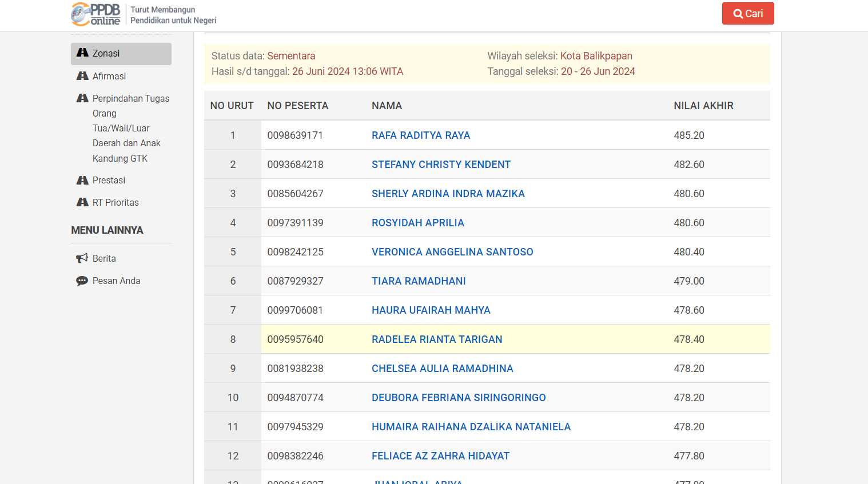Click the road icon next to Prestasi
Image resolution: width=868 pixels, height=484 pixels.
pos(82,180)
